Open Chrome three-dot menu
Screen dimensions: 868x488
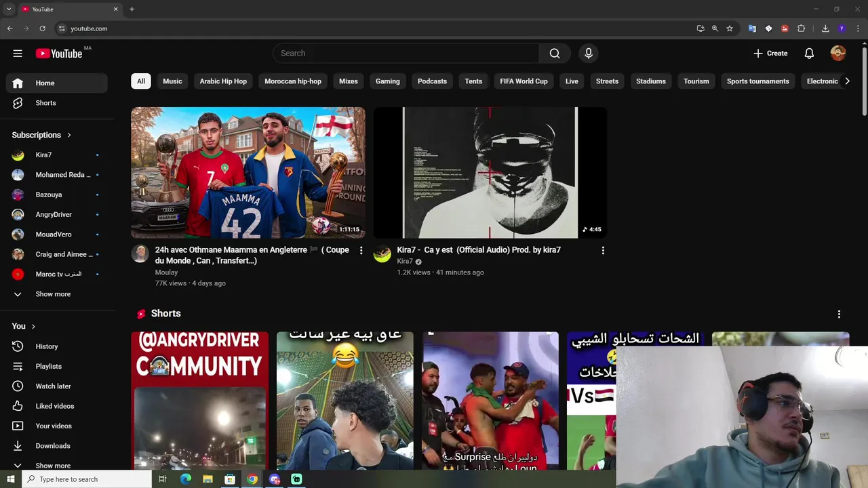(858, 28)
